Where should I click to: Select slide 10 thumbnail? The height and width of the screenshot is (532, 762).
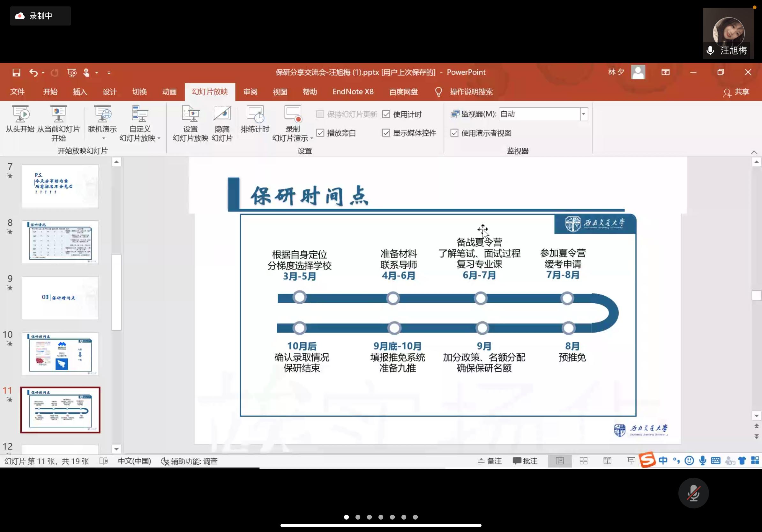(x=60, y=354)
